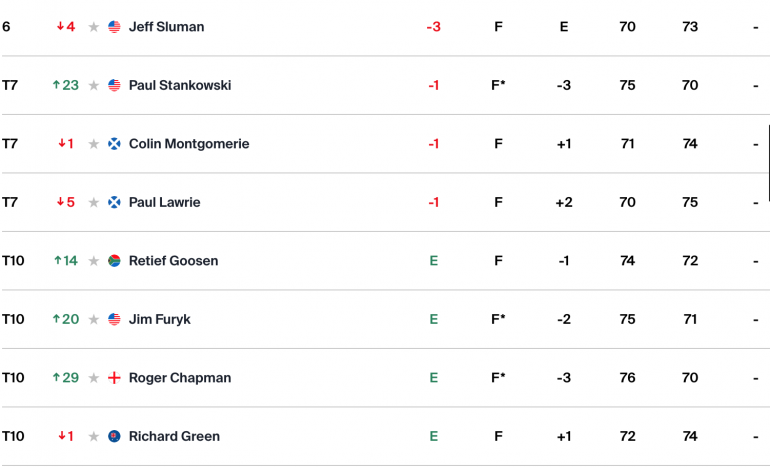Click the Scotland flag beside Colin Montgomerie
The width and height of the screenshot is (770, 467).
click(114, 143)
